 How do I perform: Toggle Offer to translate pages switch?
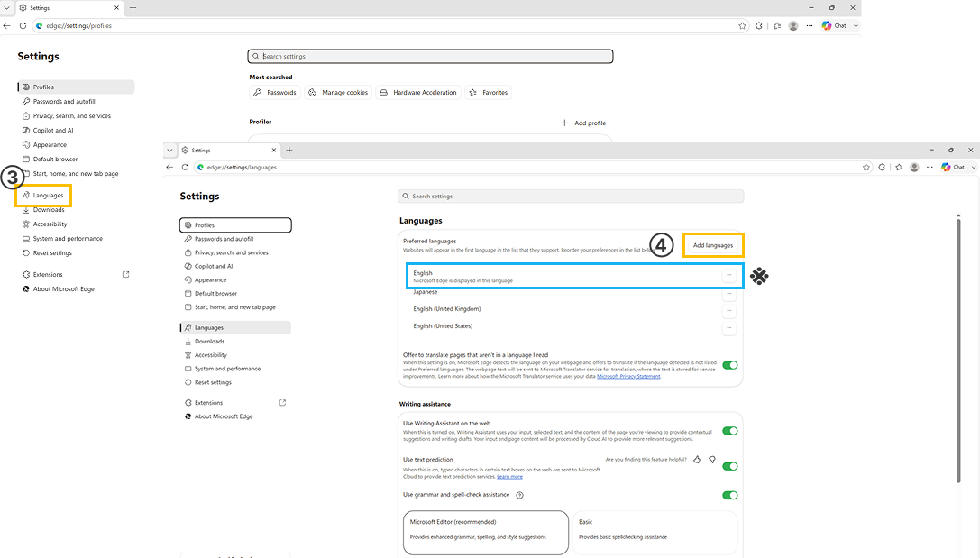pos(730,365)
